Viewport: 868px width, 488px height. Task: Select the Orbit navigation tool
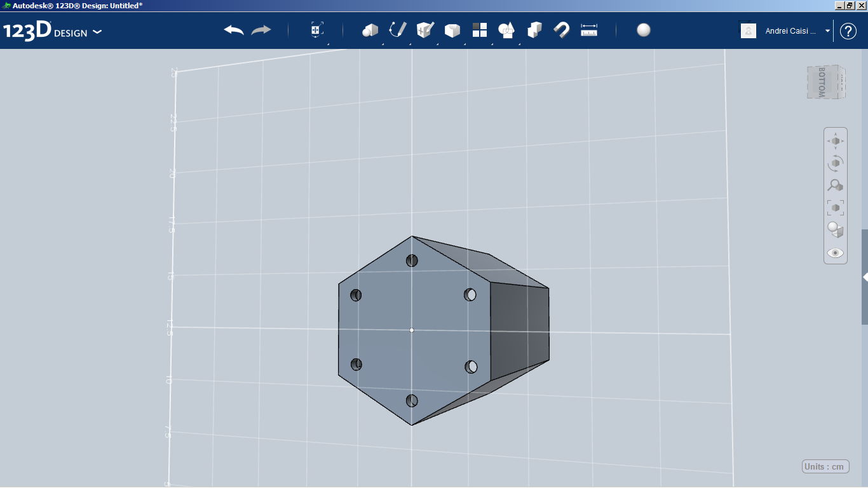[836, 163]
